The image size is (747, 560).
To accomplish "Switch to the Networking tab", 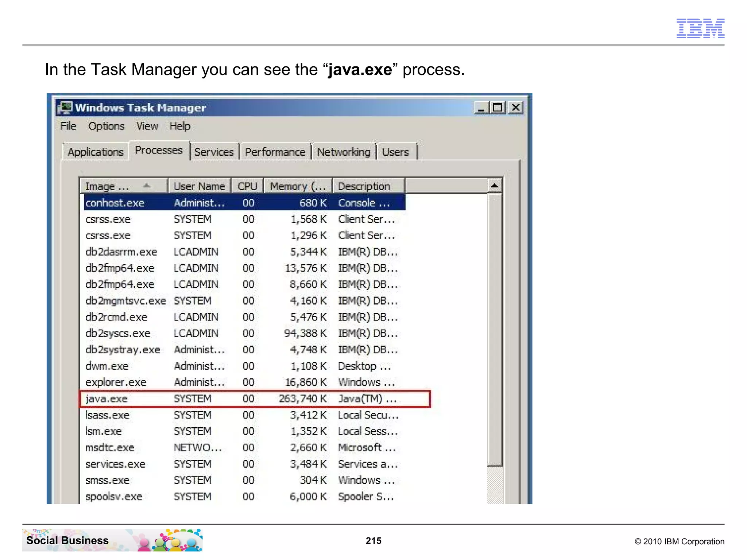I will (344, 152).
